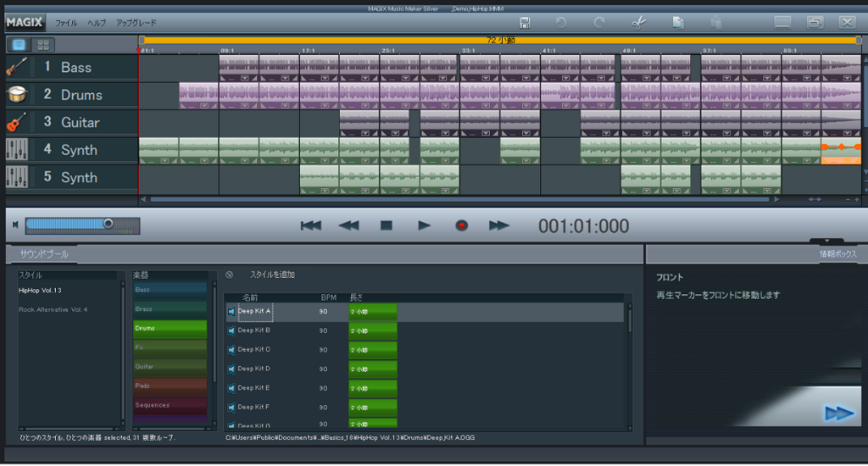Click the volume speaker icon left of slider
This screenshot has height=466, width=868.
(x=15, y=225)
